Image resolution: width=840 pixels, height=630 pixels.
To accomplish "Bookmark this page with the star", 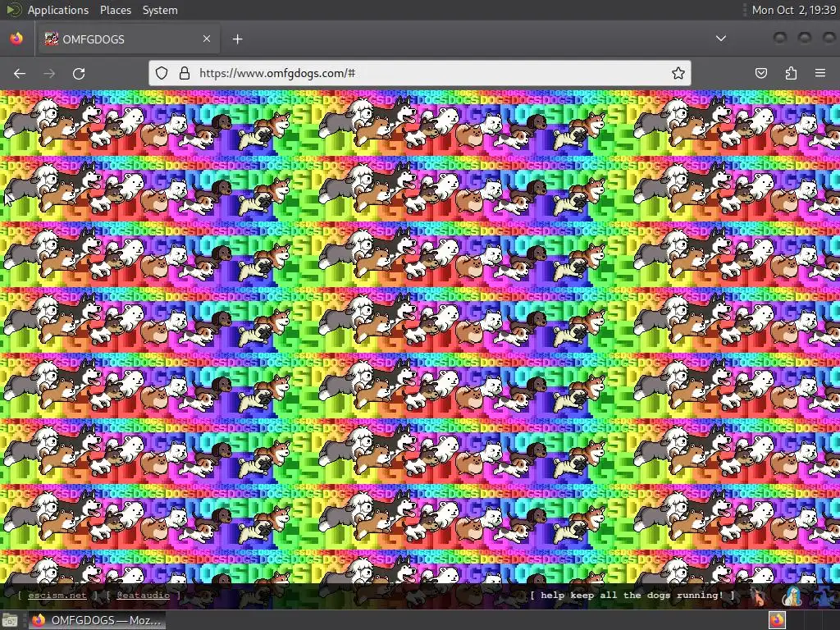I will click(x=678, y=73).
